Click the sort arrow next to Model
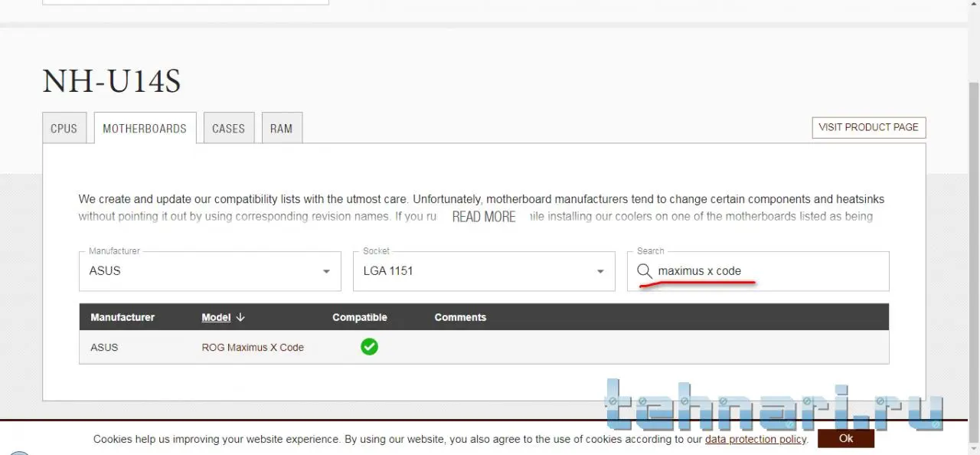This screenshot has height=455, width=980. pyautogui.click(x=240, y=317)
